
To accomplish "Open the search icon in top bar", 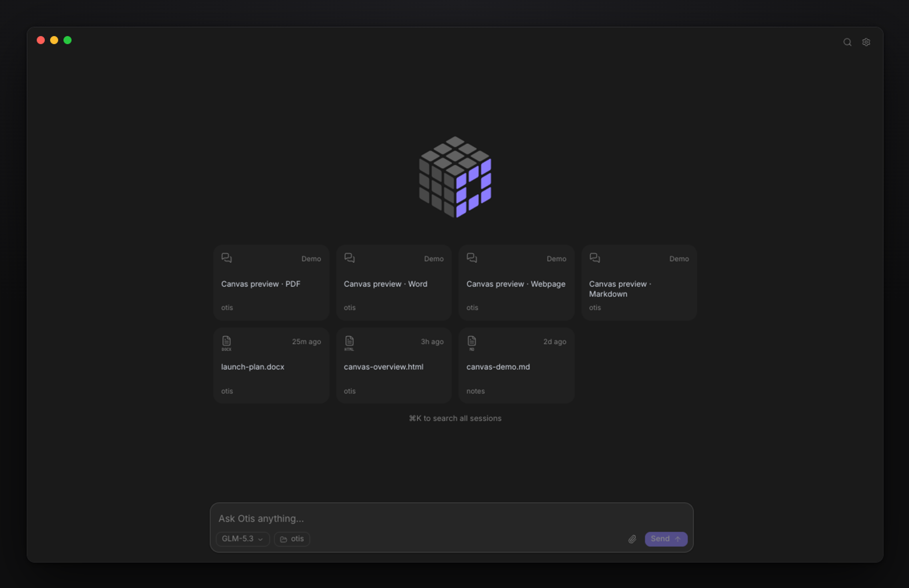I will tap(847, 42).
